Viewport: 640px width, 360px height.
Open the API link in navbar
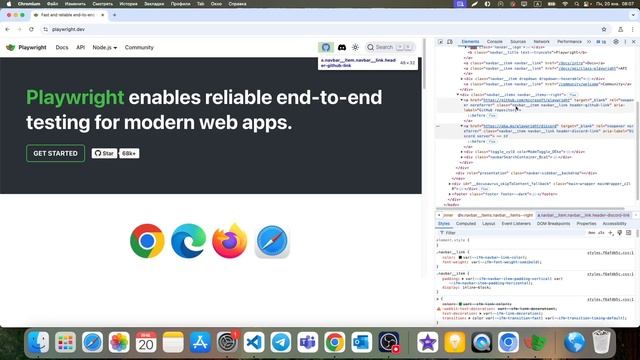(x=80, y=47)
